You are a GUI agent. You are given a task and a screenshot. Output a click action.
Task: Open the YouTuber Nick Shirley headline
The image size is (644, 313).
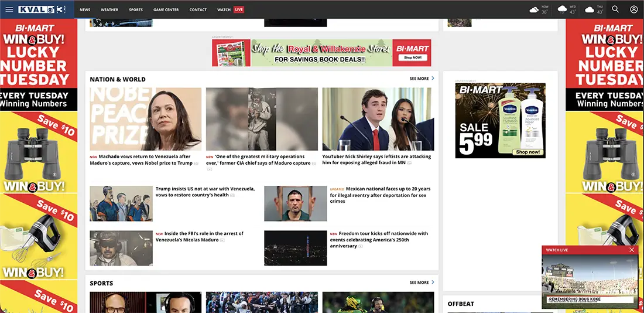pyautogui.click(x=376, y=159)
